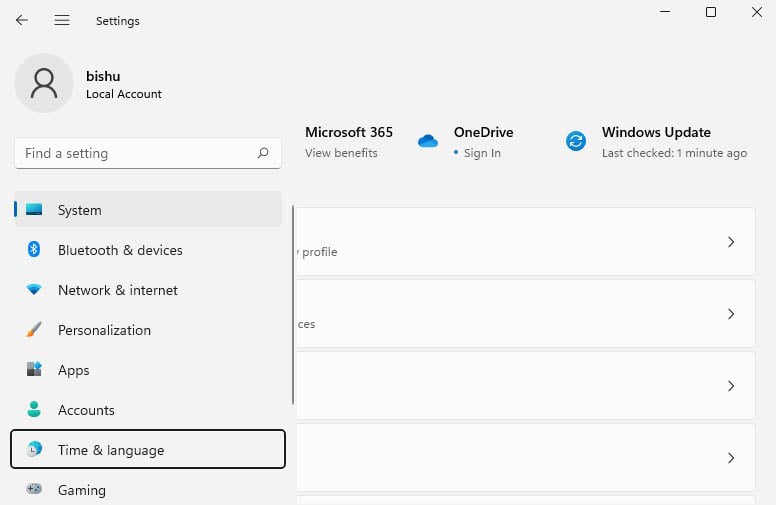
Task: Close the Settings window
Action: [x=757, y=12]
